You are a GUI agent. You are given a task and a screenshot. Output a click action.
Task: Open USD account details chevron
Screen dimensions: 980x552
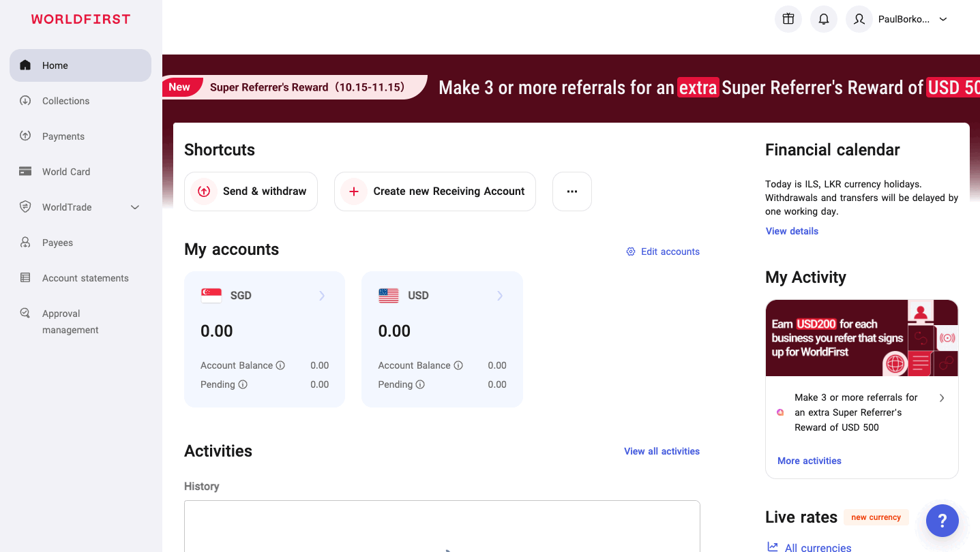[x=500, y=296]
